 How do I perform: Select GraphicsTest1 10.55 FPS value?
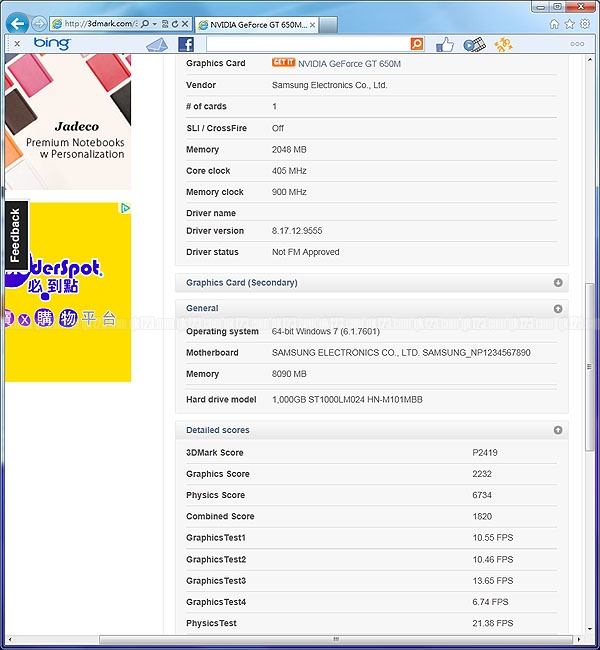tap(493, 538)
